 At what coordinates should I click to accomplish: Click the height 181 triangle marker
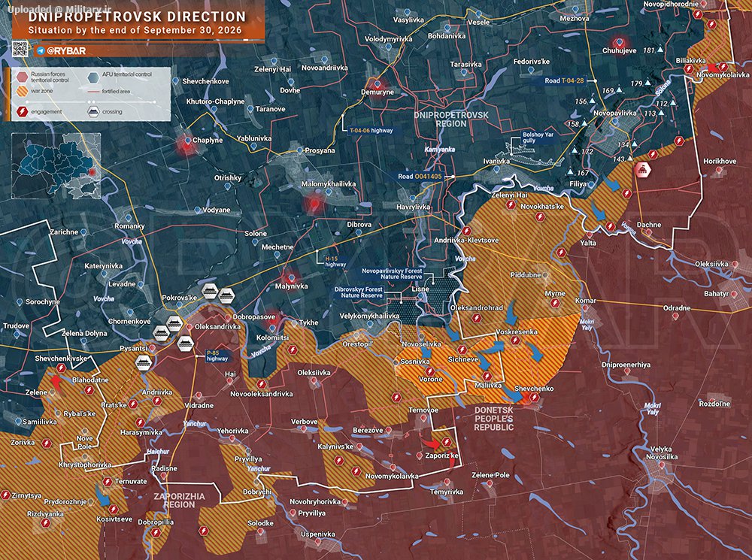click(660, 50)
